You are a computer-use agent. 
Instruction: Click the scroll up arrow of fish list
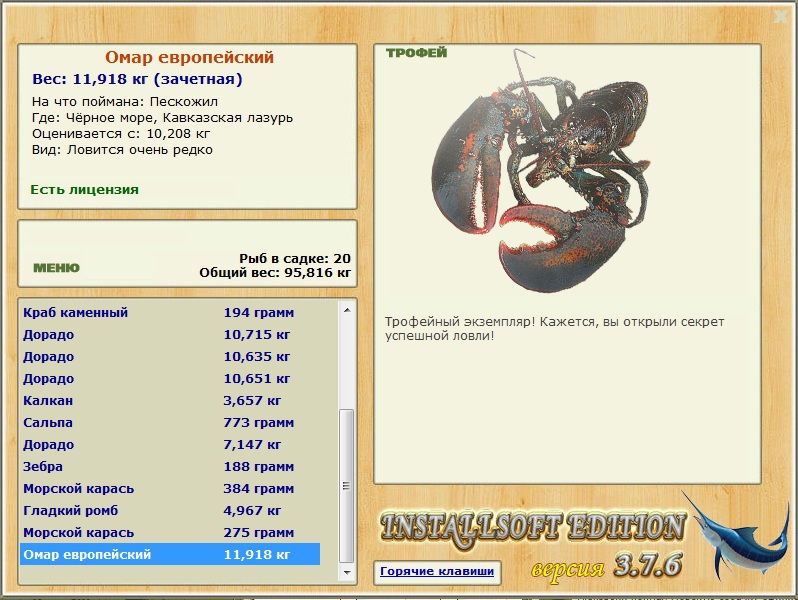point(347,310)
